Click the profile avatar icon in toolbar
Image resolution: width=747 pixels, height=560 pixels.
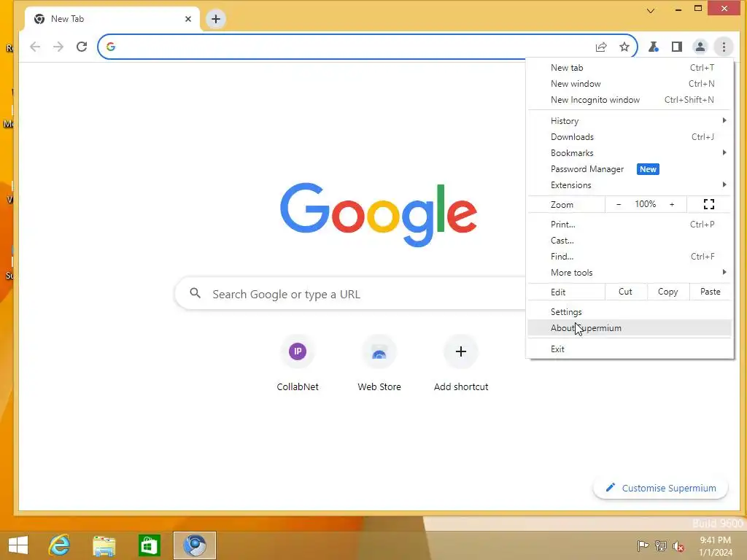click(x=700, y=47)
